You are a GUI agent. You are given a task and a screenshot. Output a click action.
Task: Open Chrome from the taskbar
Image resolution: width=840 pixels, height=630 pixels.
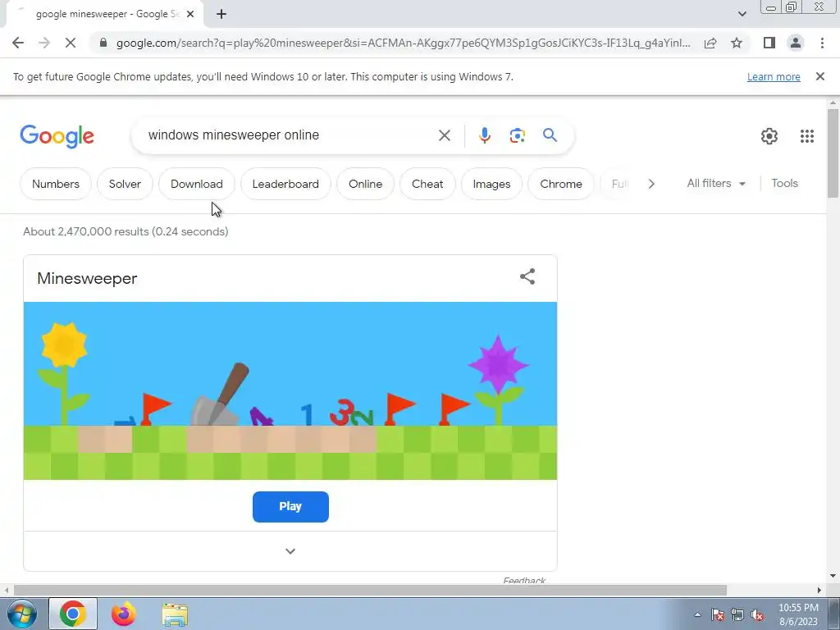tap(73, 614)
